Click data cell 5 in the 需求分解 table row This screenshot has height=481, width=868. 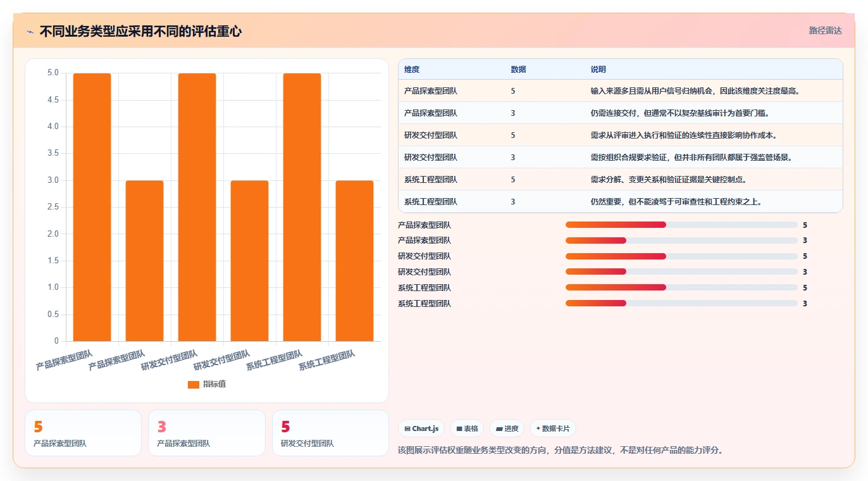pos(513,180)
